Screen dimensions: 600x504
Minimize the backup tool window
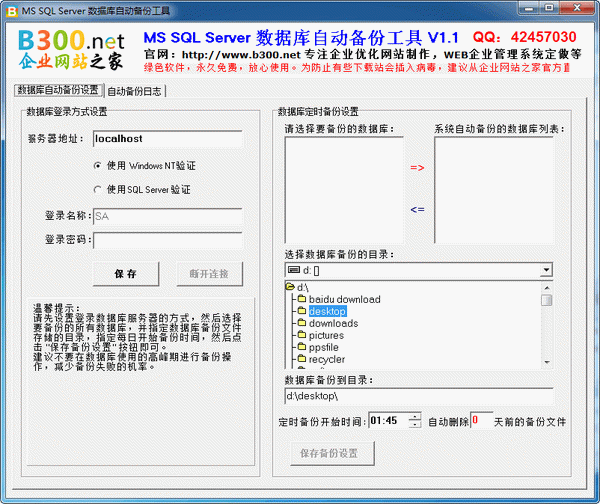pos(530,7)
